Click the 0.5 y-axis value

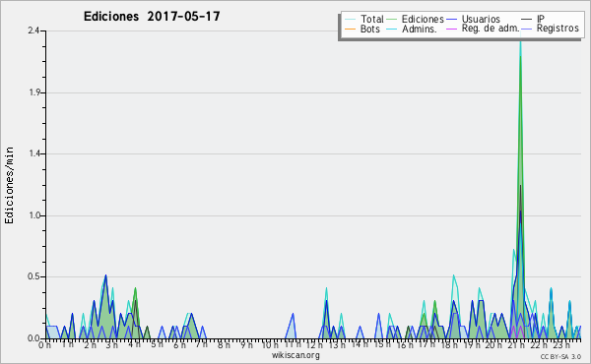[33, 276]
